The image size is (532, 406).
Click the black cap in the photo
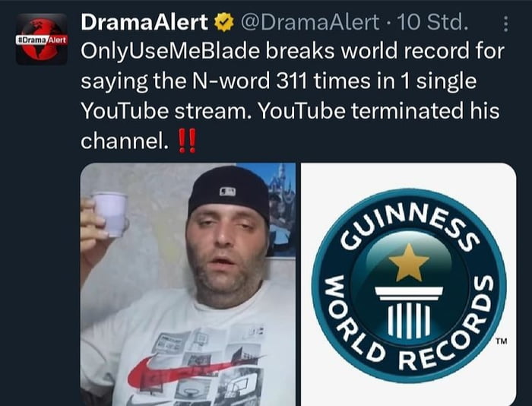(230, 192)
